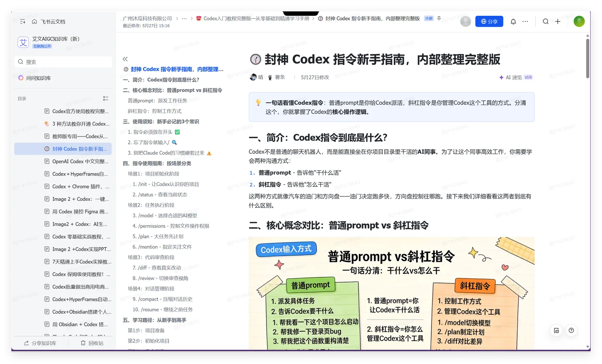Click the 外部 external tag
This screenshot has height=364, width=602.
point(429,18)
